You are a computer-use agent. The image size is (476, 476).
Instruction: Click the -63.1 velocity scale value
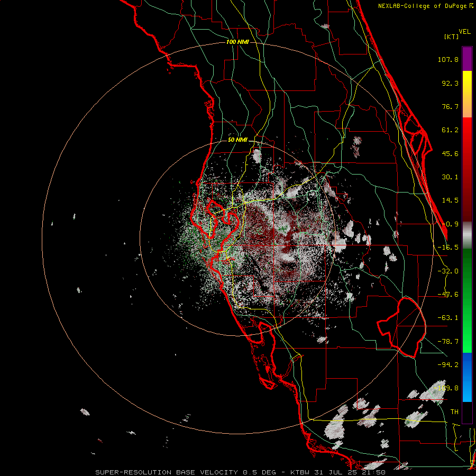click(x=448, y=318)
